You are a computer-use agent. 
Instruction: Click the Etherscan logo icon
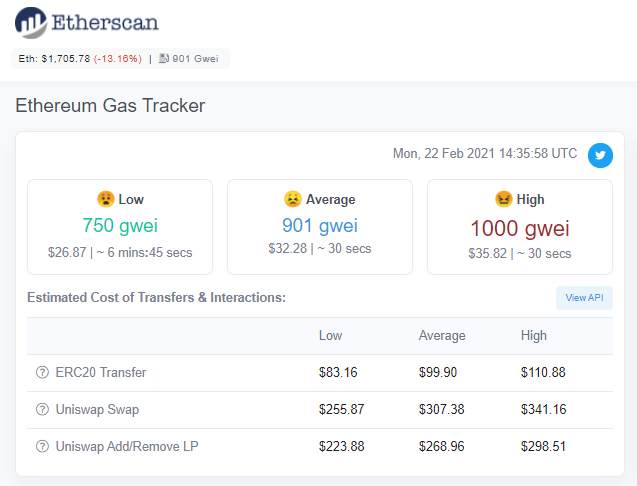[x=31, y=23]
